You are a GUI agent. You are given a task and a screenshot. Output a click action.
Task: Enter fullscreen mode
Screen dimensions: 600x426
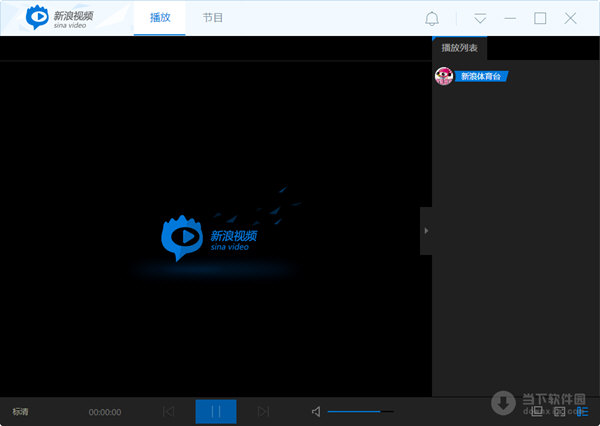point(559,411)
